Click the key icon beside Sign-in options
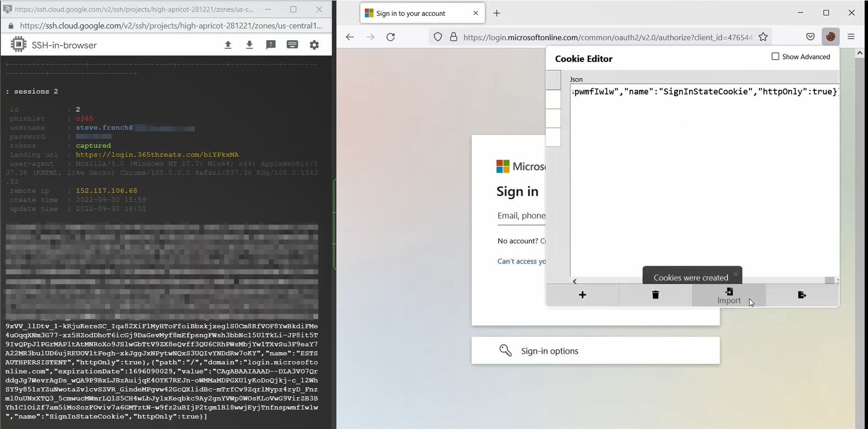 [505, 351]
